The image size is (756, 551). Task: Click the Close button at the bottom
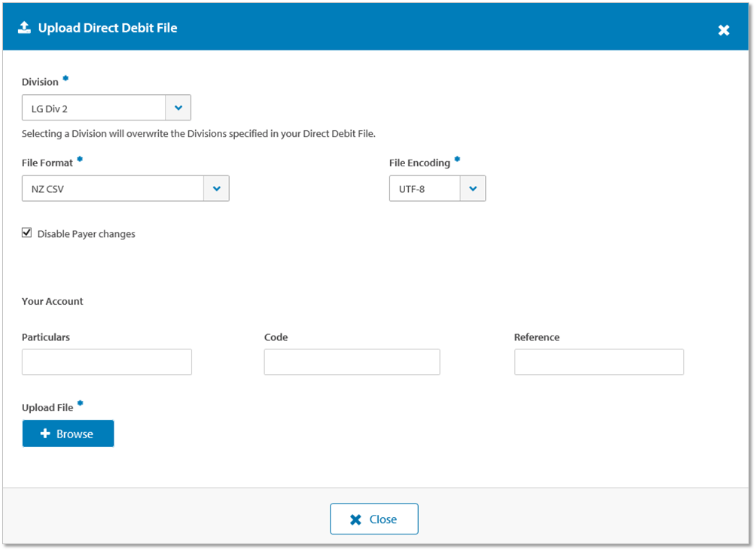coord(374,519)
